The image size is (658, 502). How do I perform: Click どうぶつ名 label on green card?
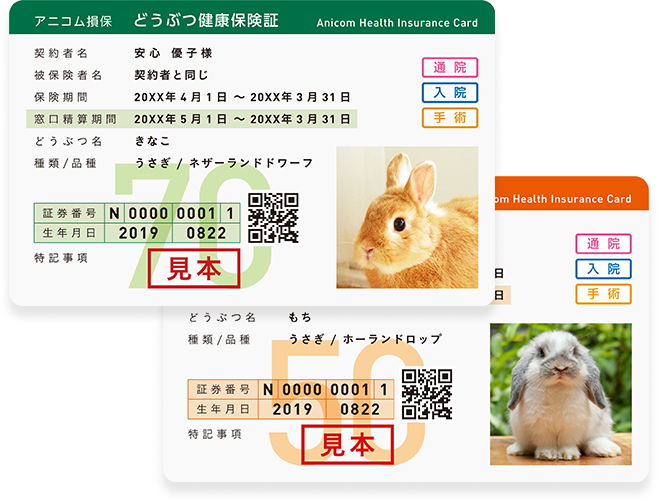point(68,141)
